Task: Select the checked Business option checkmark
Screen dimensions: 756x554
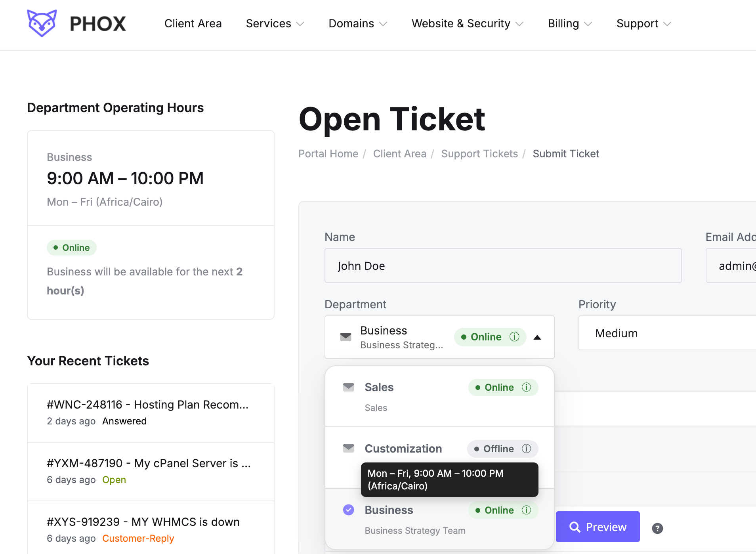Action: point(348,510)
